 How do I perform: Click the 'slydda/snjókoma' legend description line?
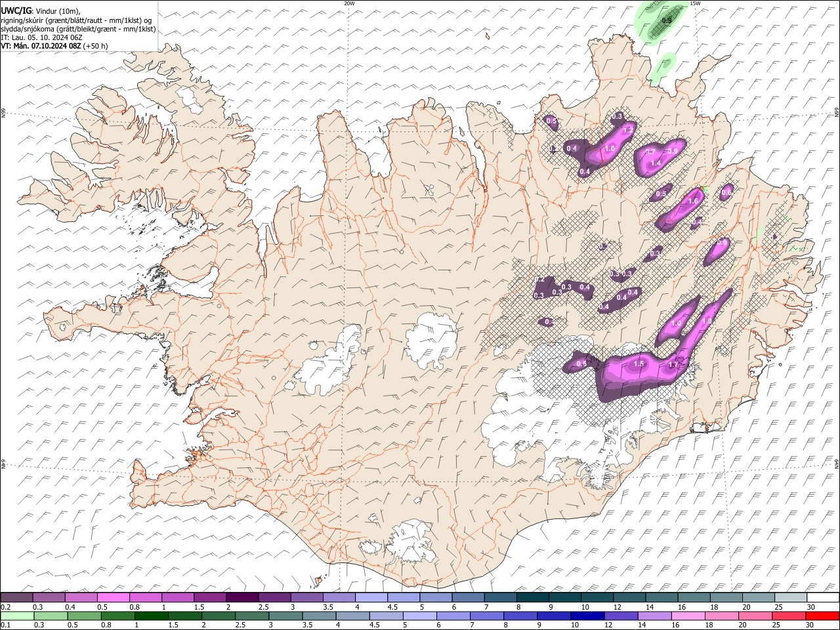click(x=79, y=29)
